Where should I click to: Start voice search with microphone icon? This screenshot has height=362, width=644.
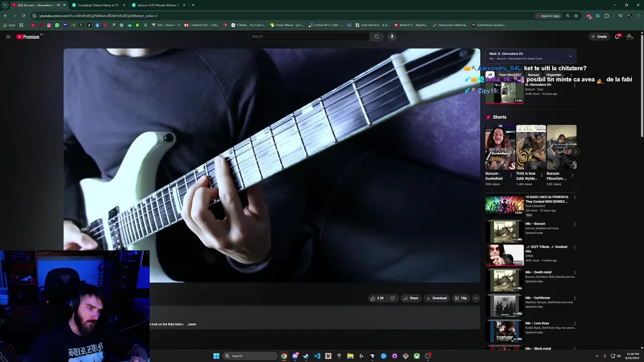pos(392,37)
